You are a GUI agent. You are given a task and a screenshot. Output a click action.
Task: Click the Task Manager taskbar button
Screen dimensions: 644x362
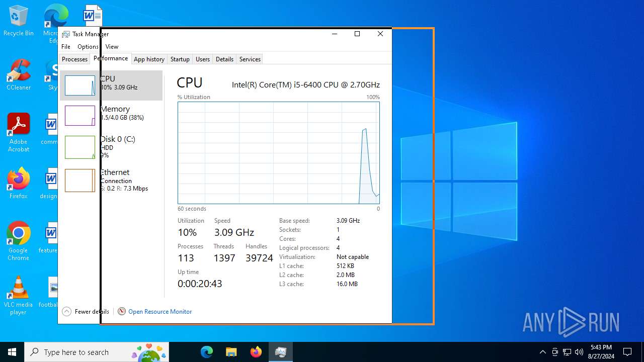[281, 352]
